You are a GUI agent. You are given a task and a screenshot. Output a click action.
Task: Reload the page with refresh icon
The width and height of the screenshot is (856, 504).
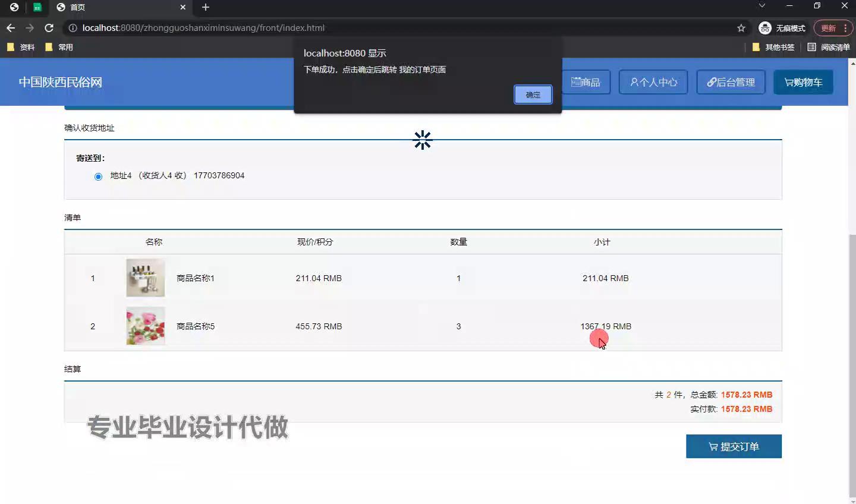coord(49,28)
